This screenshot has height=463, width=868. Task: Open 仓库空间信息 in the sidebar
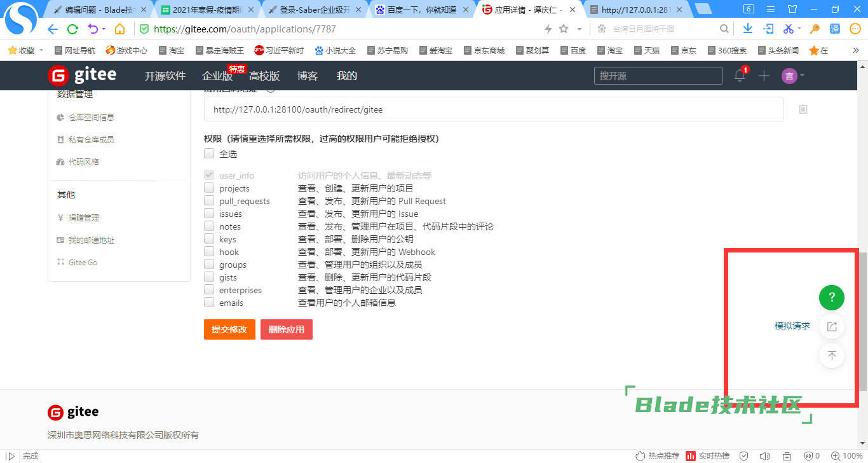[91, 117]
